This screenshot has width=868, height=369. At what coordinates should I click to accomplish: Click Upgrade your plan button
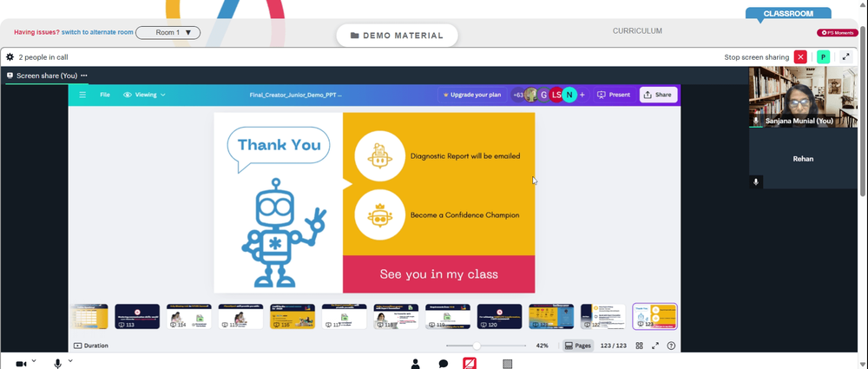472,95
